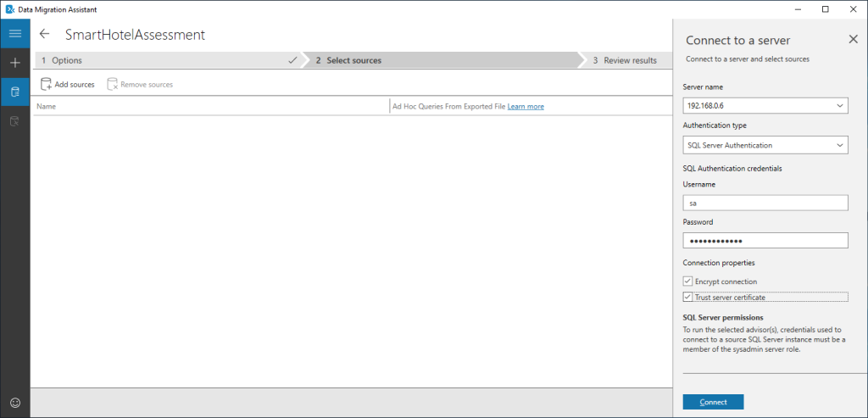Open the Learn more link
Screen dimensions: 868x418
tap(526, 106)
